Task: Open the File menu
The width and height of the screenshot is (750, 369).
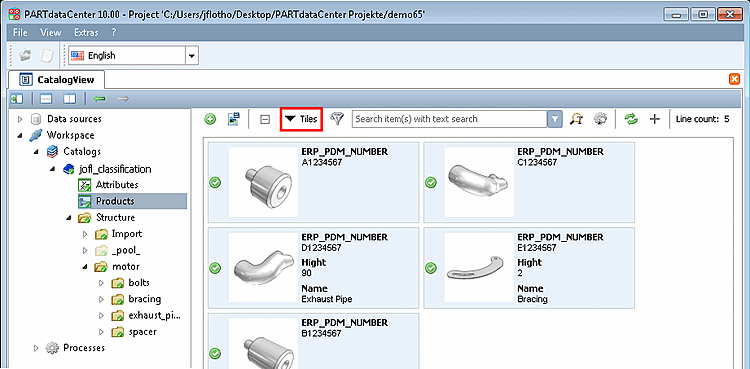Action: (20, 33)
